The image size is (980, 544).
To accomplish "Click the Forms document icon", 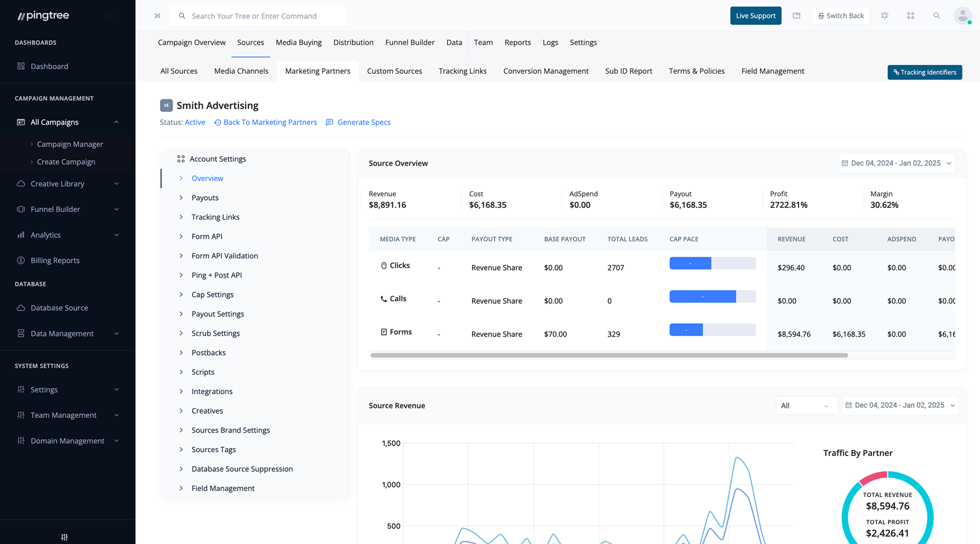I will coord(384,332).
